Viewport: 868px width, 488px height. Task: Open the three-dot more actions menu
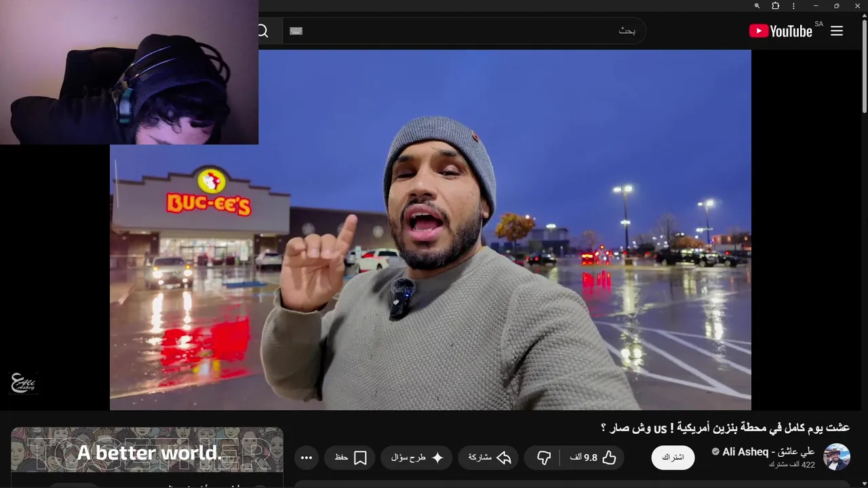[306, 457]
